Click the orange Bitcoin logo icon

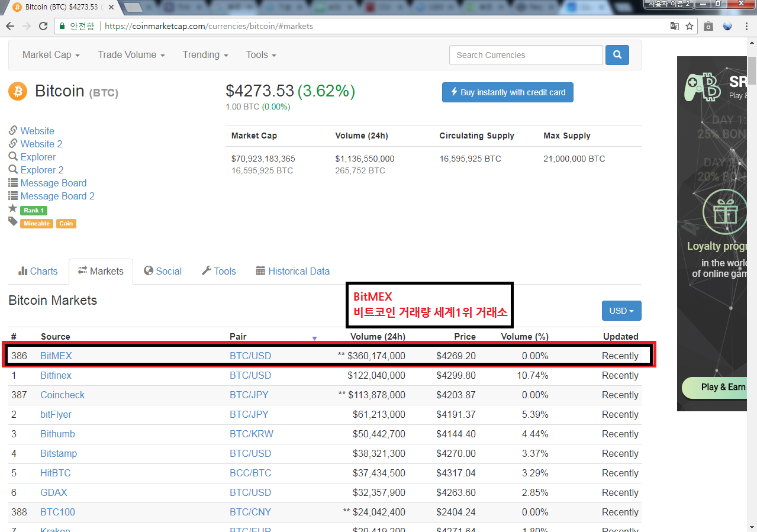(18, 91)
